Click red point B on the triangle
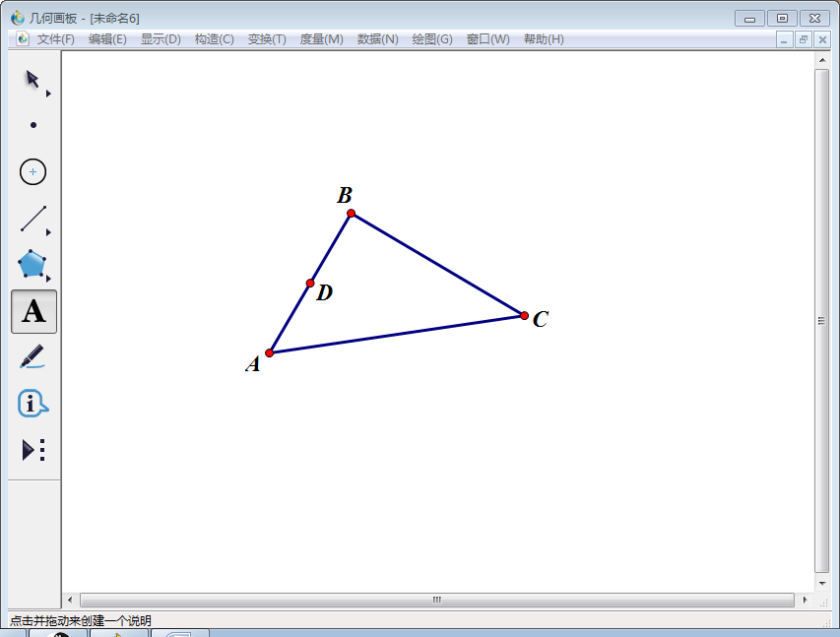The image size is (840, 637). [x=351, y=214]
